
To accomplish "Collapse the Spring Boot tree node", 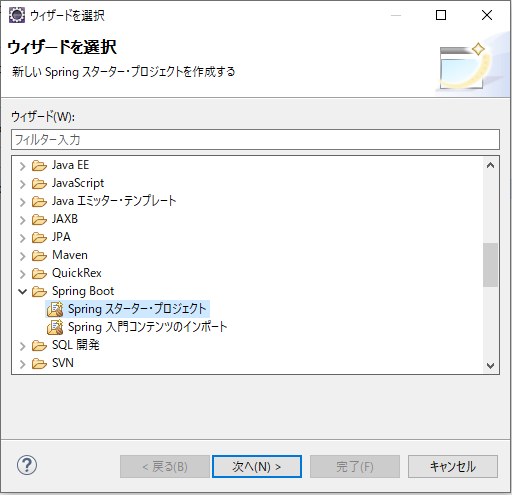I will (x=22, y=292).
